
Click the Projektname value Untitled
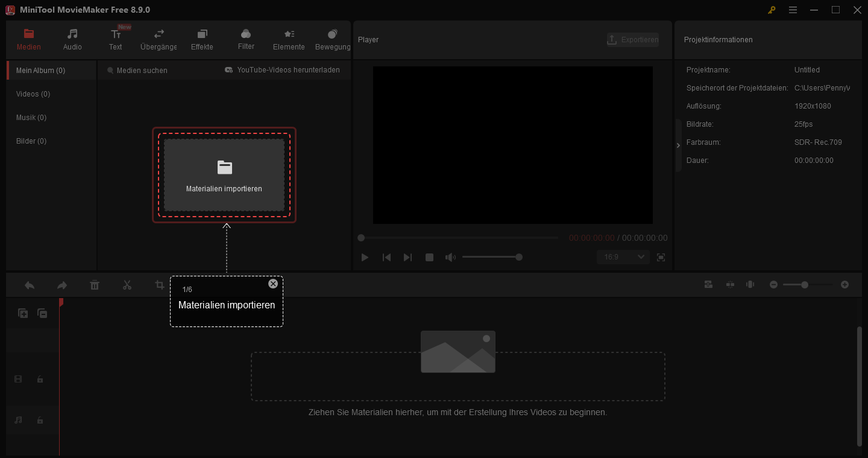tap(807, 70)
